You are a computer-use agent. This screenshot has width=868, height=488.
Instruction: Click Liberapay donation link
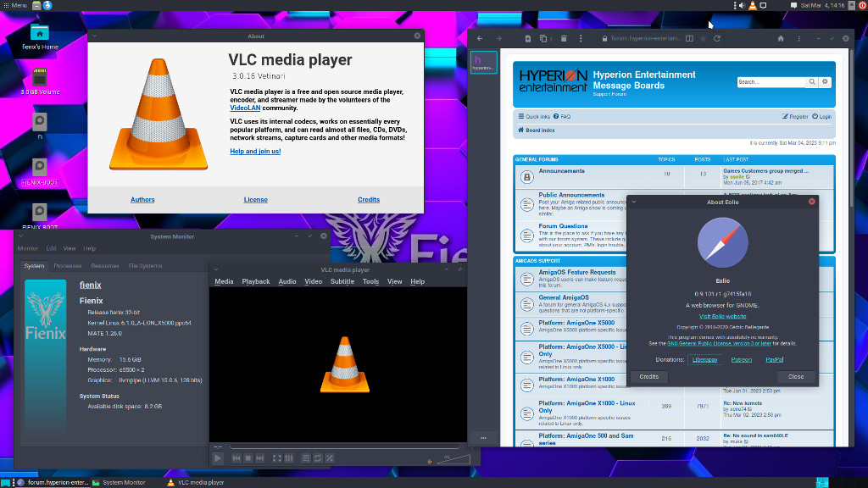pos(704,359)
